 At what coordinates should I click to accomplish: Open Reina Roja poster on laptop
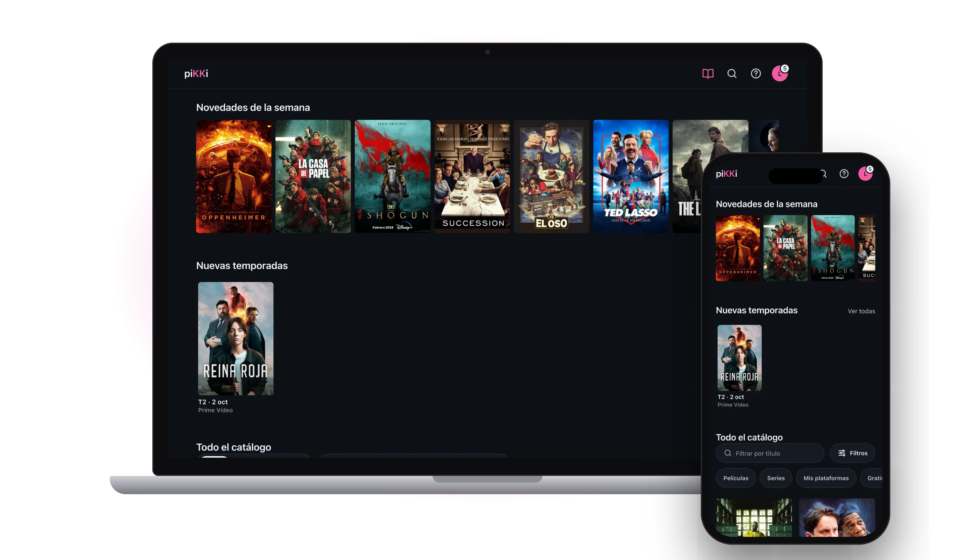click(x=236, y=338)
